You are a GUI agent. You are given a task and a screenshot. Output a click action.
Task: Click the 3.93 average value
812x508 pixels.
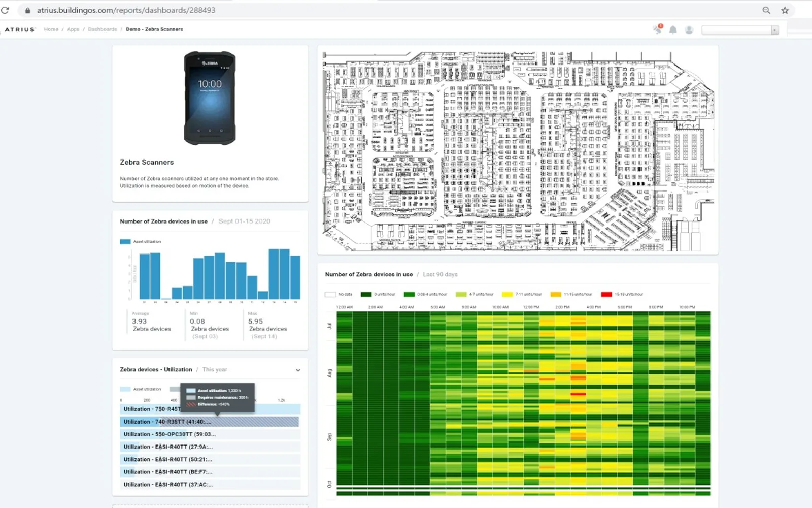coord(139,321)
